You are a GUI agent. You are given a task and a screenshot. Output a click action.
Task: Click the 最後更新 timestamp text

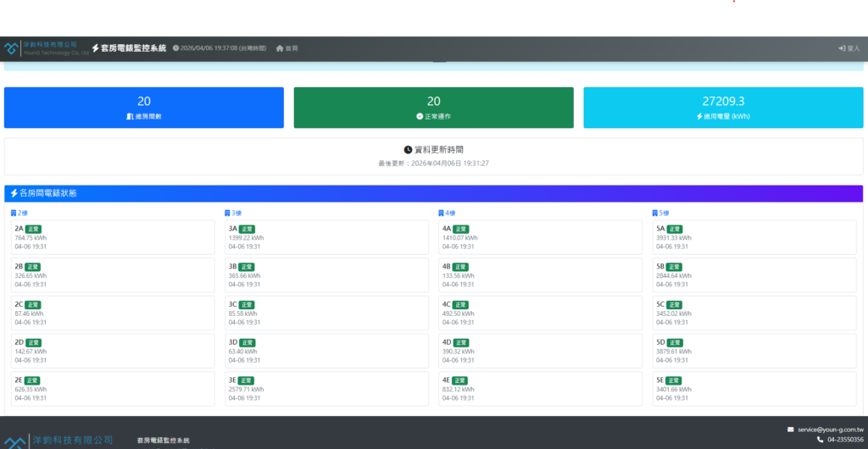coord(433,164)
